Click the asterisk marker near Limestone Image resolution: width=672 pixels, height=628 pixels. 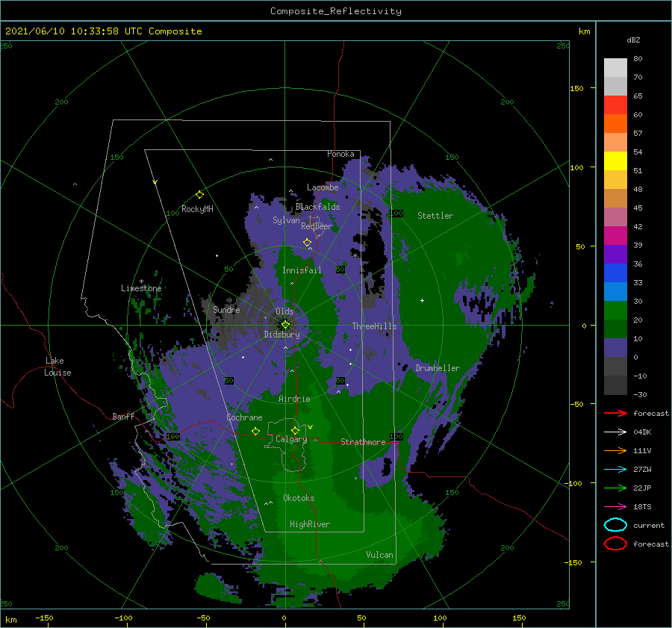coord(141,282)
